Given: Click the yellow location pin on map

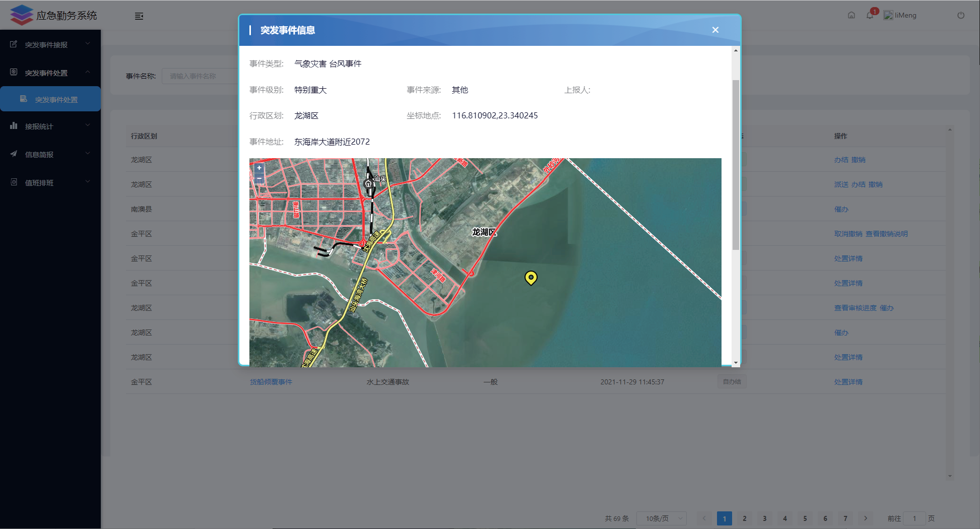Looking at the screenshot, I should [531, 277].
